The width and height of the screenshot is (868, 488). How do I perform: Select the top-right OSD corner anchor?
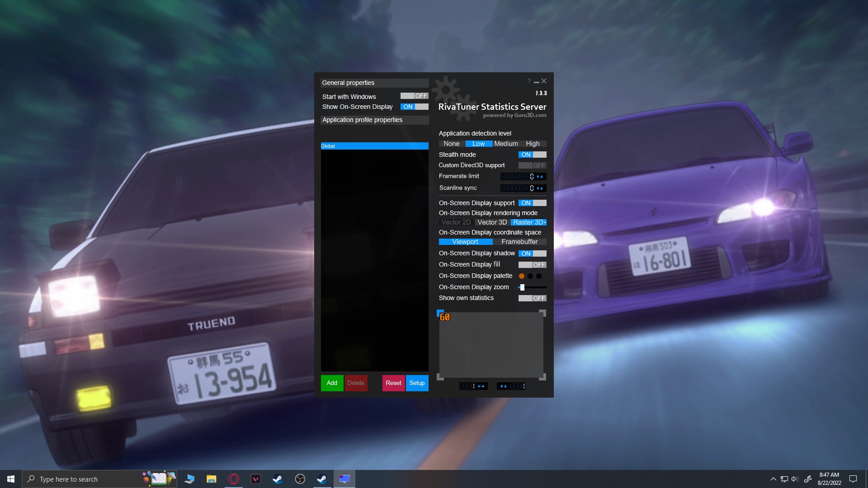click(542, 313)
